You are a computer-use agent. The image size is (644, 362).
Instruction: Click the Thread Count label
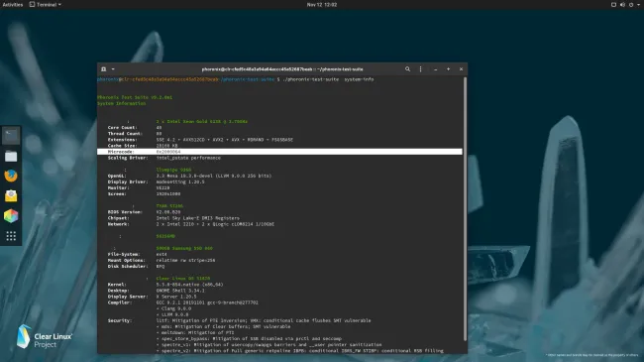(125, 134)
